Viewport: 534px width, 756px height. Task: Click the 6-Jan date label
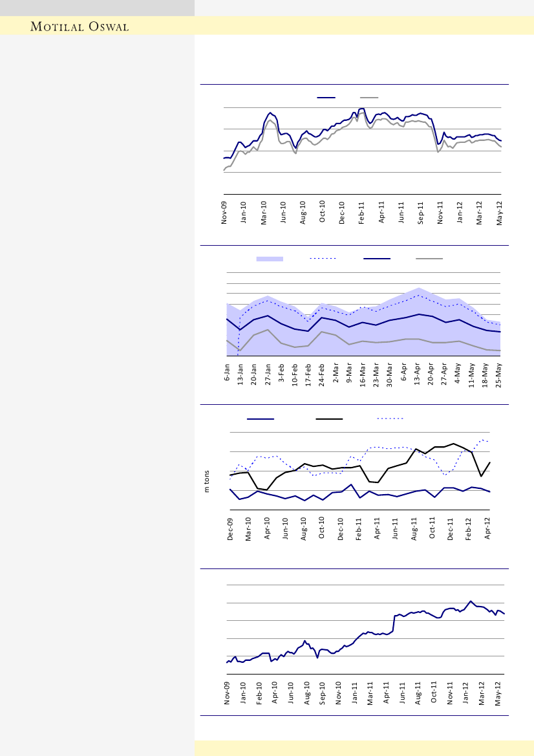click(x=227, y=373)
